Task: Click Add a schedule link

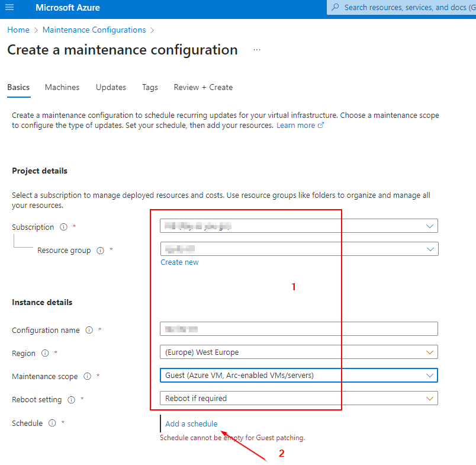Action: [x=191, y=424]
